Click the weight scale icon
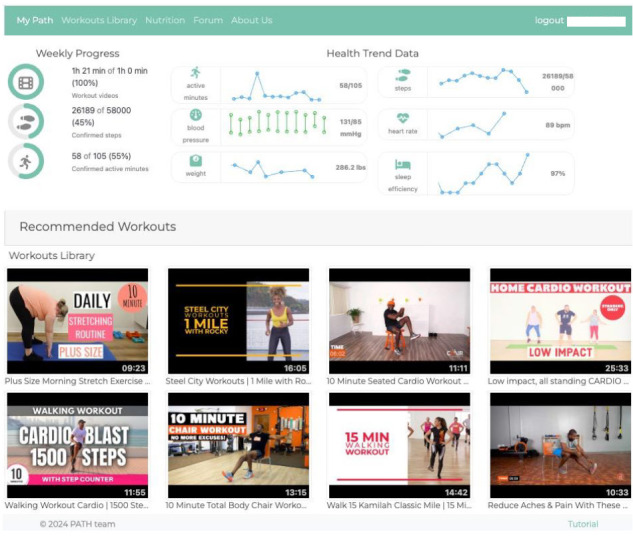 (195, 161)
